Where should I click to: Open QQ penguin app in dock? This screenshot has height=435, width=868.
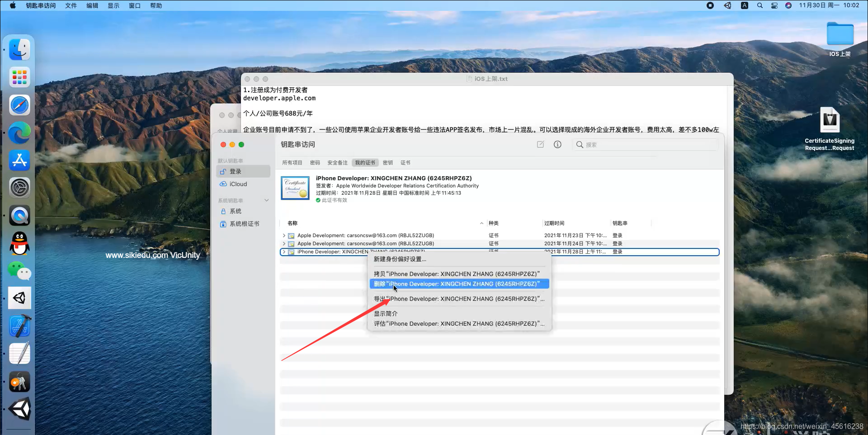[19, 243]
